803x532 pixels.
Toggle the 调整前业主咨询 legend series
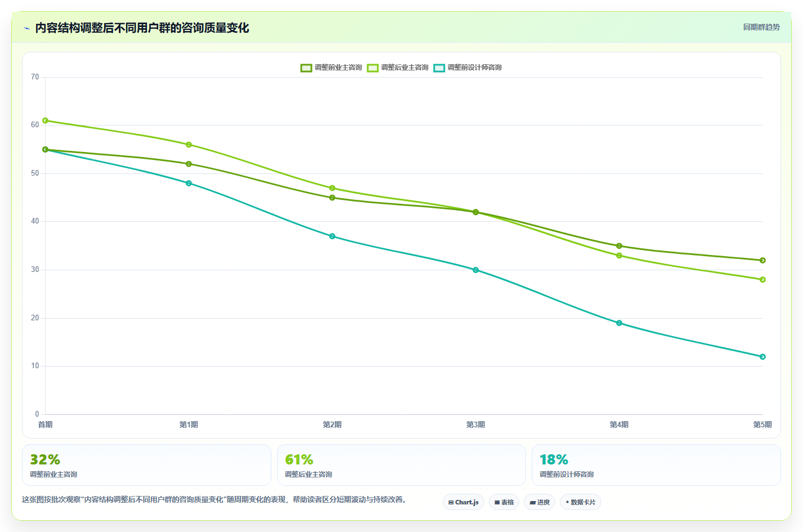point(331,68)
